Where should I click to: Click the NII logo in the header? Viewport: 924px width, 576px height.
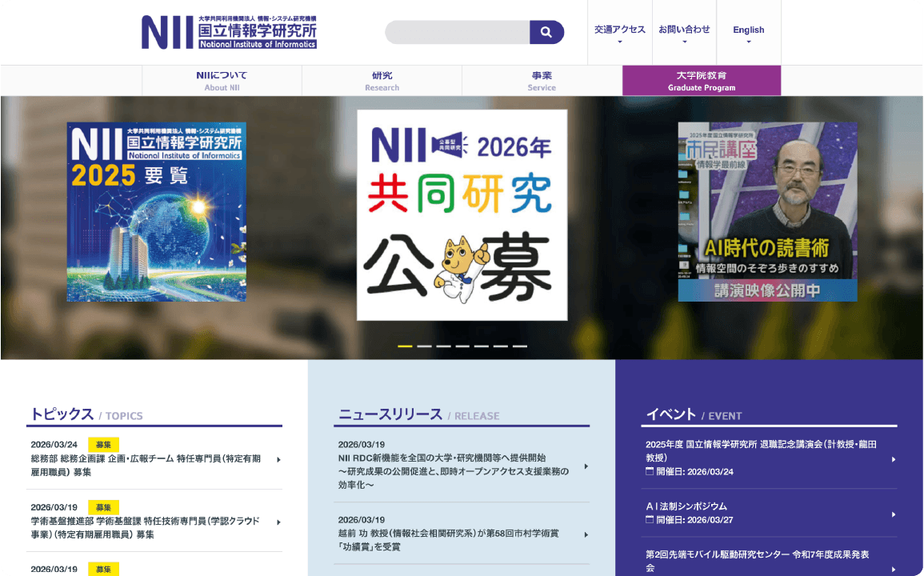pos(226,31)
